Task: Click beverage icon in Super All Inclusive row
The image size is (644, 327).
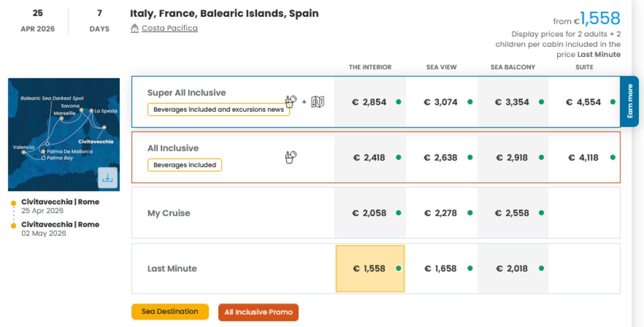Action: click(291, 101)
